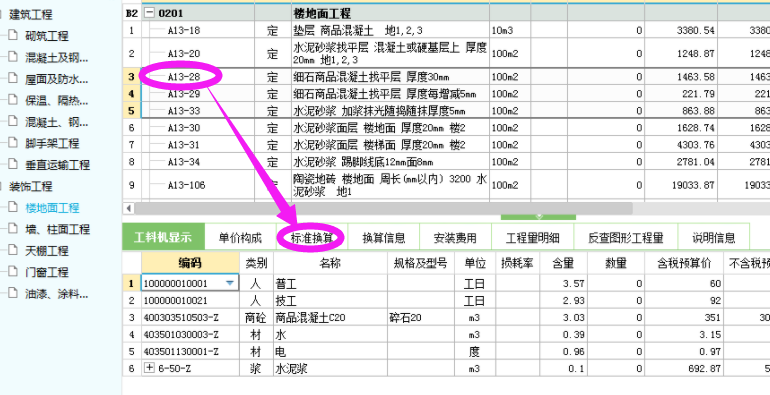Select quota code A13-30

click(184, 128)
